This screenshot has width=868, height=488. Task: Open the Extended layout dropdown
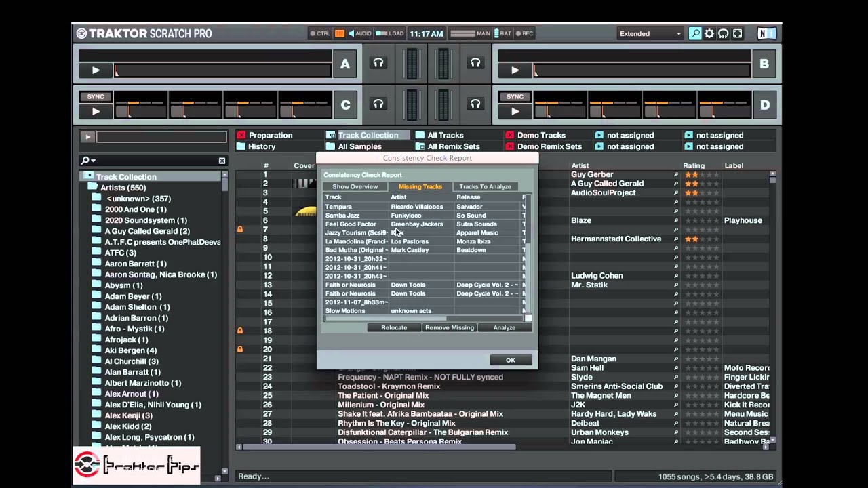[x=650, y=33]
